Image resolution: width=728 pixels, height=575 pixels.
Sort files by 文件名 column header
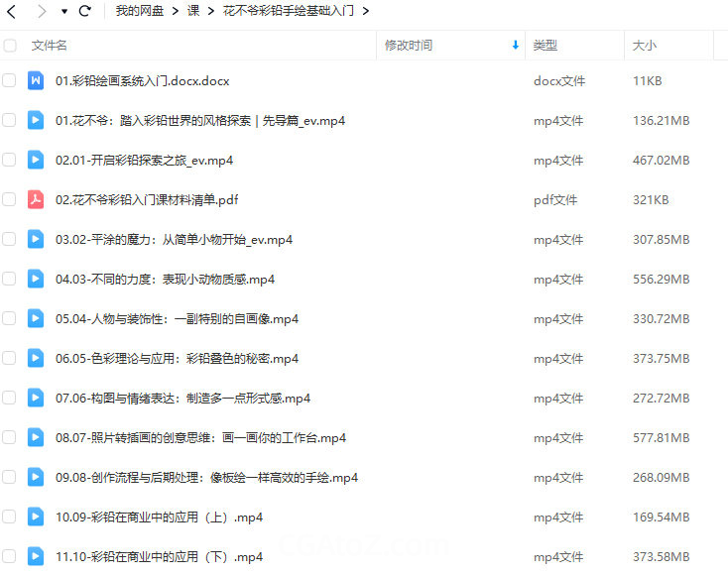pos(50,46)
